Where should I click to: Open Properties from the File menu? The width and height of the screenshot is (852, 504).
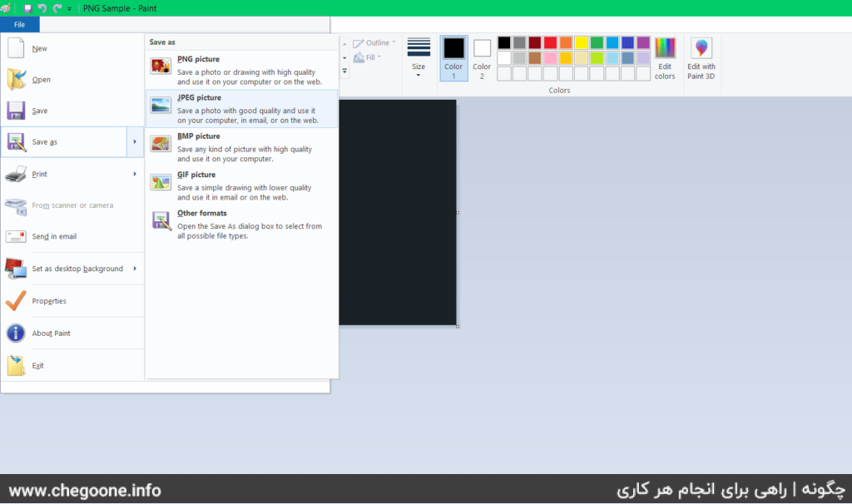(x=72, y=301)
